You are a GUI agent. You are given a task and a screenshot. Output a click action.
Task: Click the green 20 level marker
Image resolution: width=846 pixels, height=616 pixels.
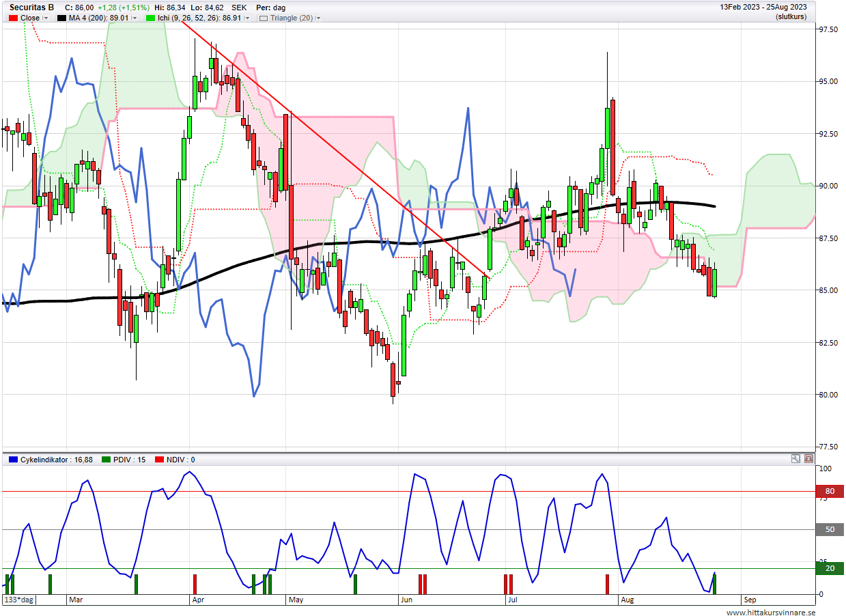830,568
